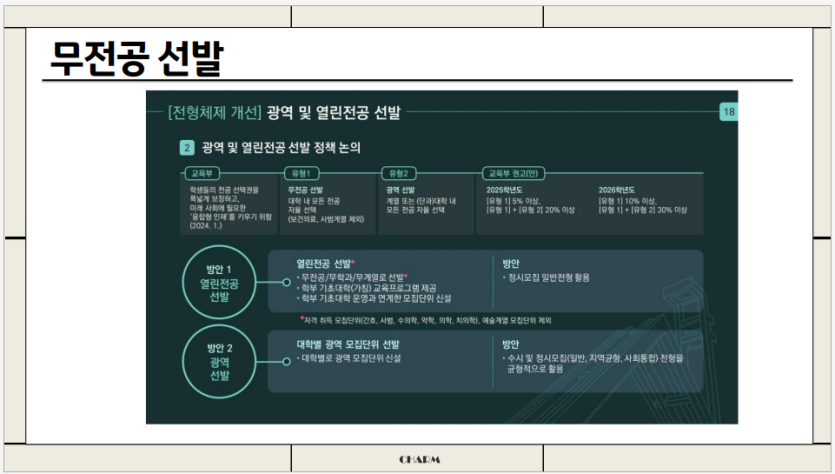Click the '2025학년도' heading

pyautogui.click(x=504, y=190)
